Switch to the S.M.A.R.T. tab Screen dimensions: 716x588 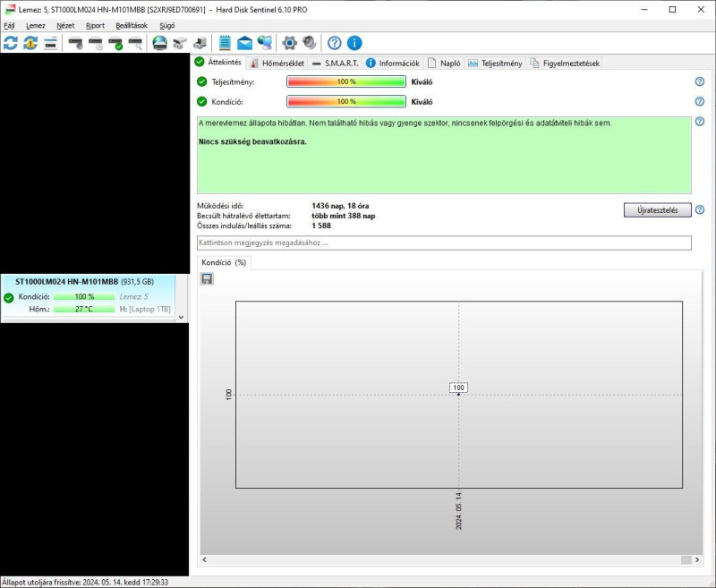coord(336,63)
